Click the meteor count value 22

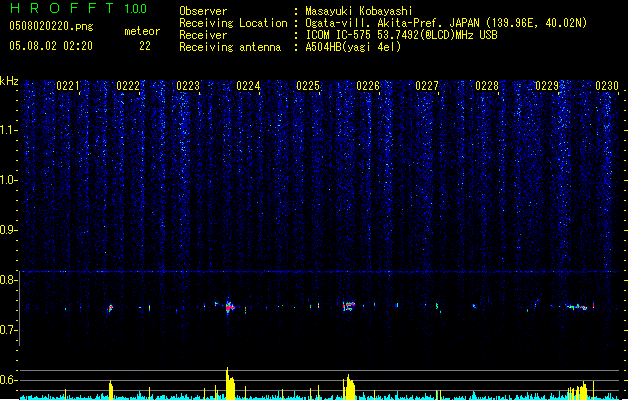pos(145,46)
